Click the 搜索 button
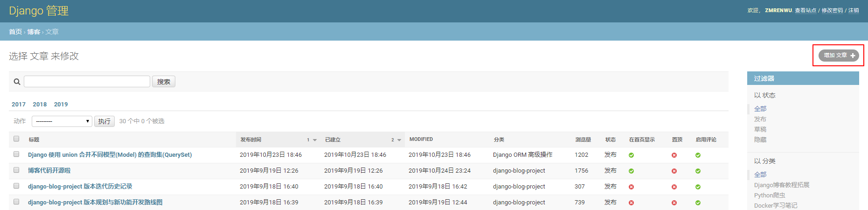868x210 pixels. point(164,82)
